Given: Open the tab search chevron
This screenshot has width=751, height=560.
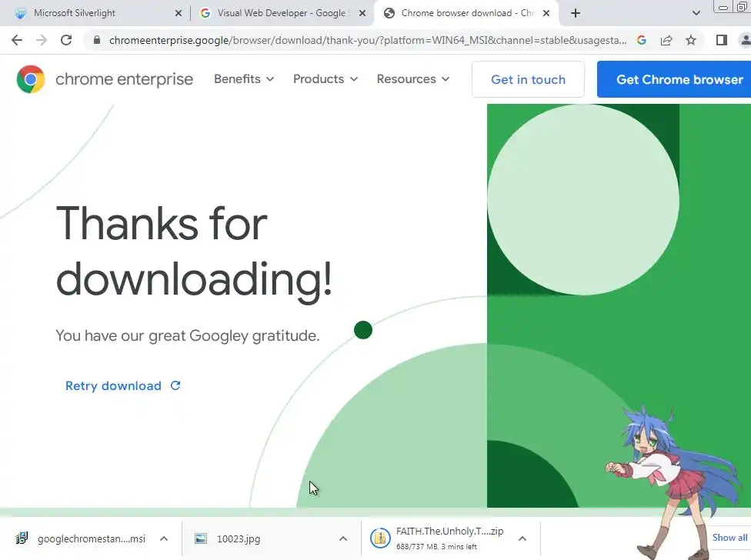Looking at the screenshot, I should [696, 13].
